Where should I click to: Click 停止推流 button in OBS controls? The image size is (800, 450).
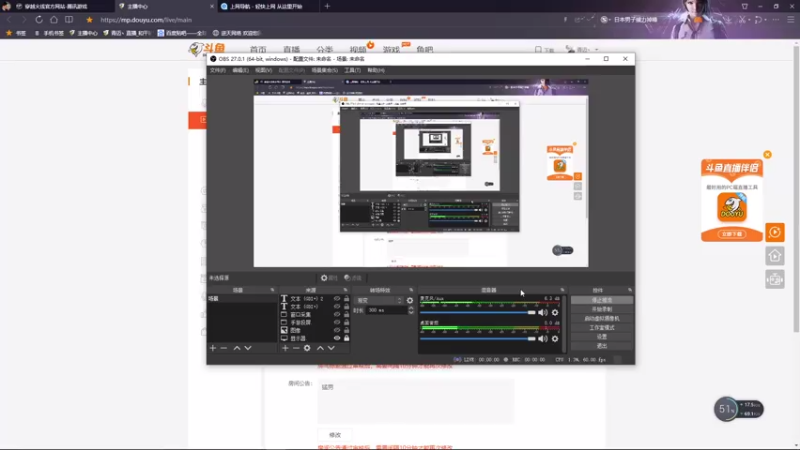(x=602, y=300)
